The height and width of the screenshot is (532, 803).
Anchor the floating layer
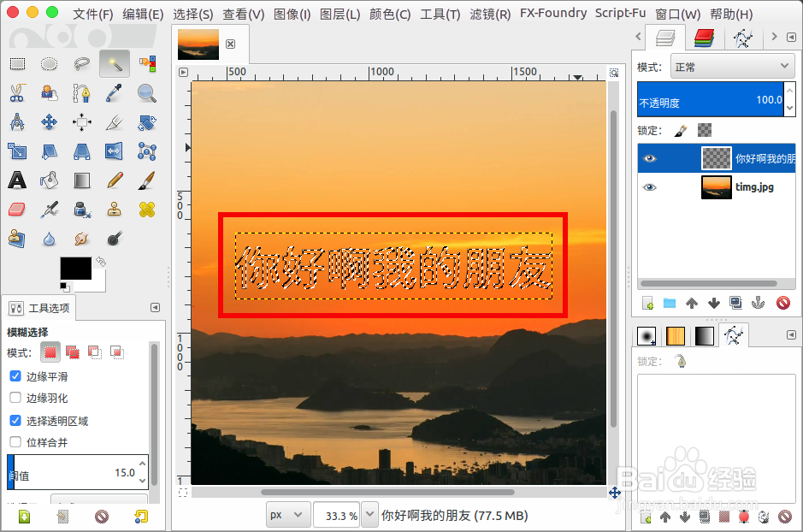758,303
